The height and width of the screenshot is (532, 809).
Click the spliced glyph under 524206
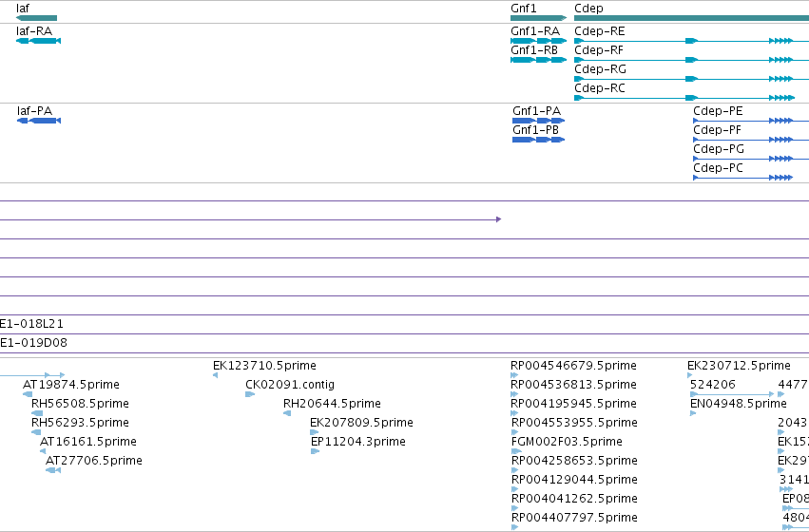click(x=733, y=394)
